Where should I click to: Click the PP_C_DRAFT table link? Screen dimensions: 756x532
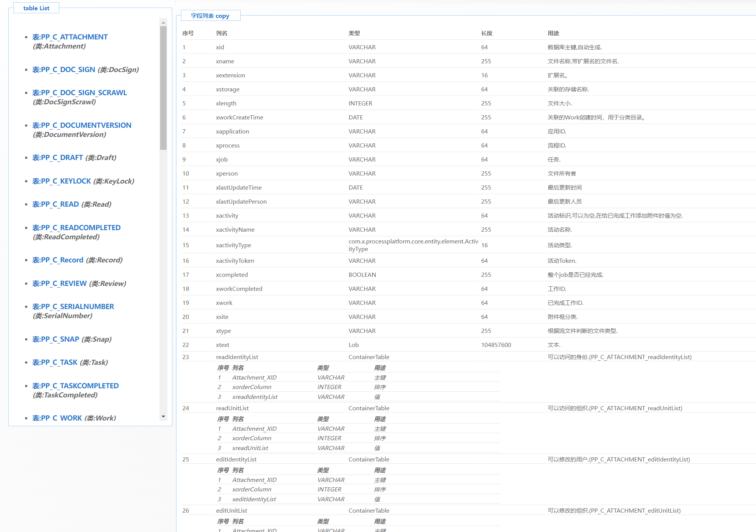click(57, 158)
